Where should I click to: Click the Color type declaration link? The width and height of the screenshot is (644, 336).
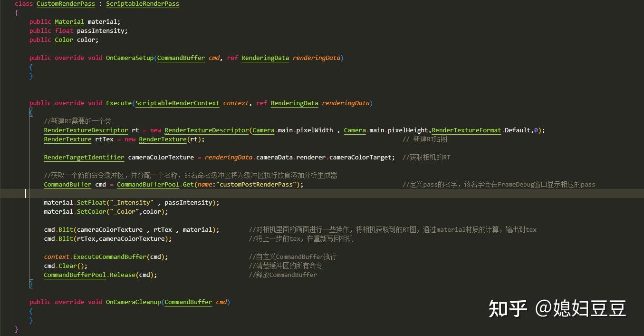coord(63,40)
